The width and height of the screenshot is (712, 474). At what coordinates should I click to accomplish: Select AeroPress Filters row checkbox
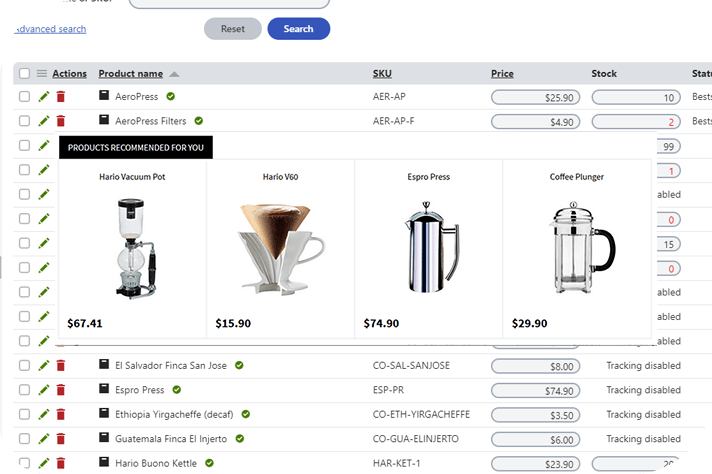25,121
